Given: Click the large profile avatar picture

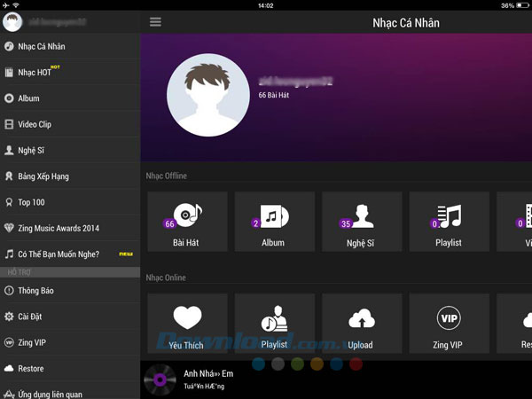Looking at the screenshot, I should pyautogui.click(x=208, y=95).
